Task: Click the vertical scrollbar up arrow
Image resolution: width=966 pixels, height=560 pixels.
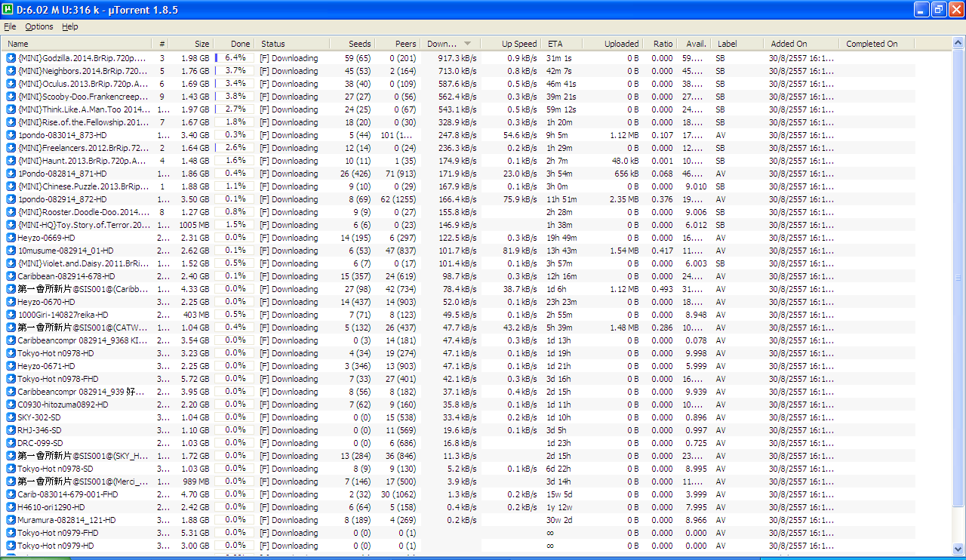Action: (x=959, y=45)
